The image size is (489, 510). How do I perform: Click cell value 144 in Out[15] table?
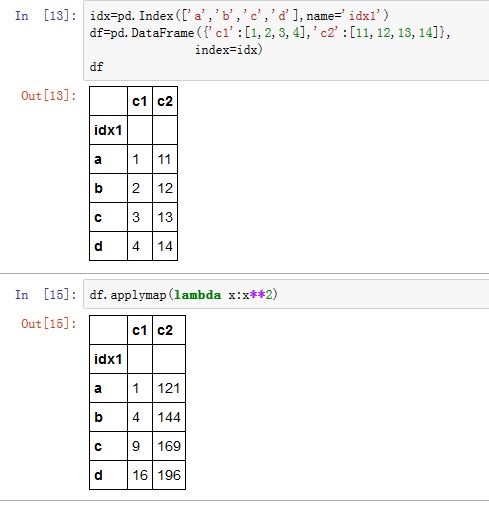coord(169,417)
